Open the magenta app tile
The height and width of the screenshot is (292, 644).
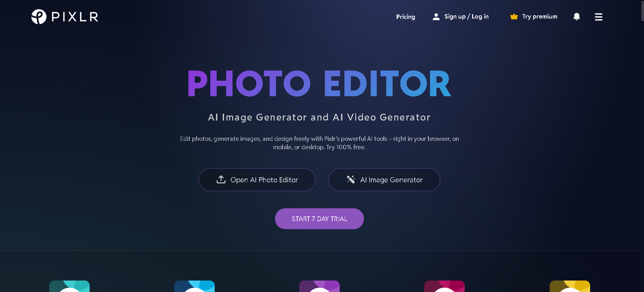[444, 286]
